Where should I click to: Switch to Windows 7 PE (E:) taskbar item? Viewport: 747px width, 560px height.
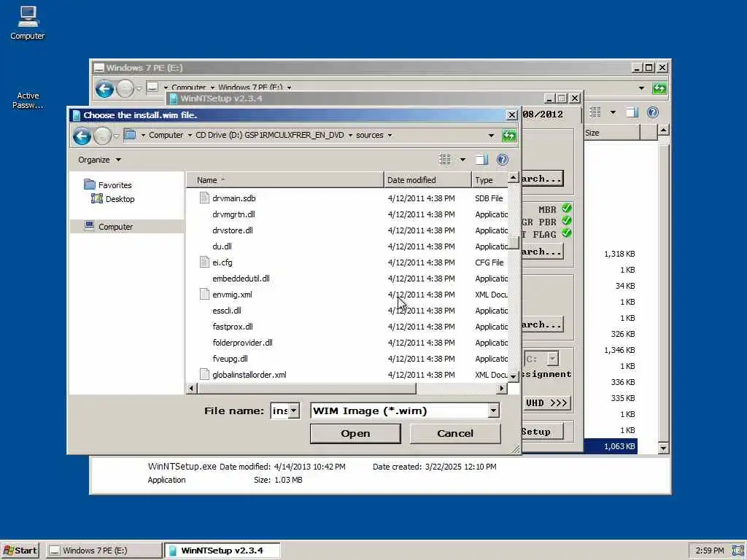104,551
